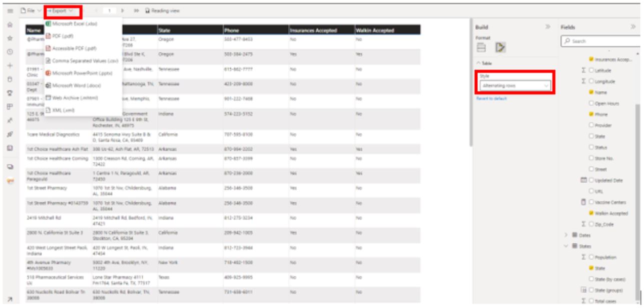Expand the Dates table in Fields list
This screenshot has height=308, width=644.
pyautogui.click(x=566, y=235)
